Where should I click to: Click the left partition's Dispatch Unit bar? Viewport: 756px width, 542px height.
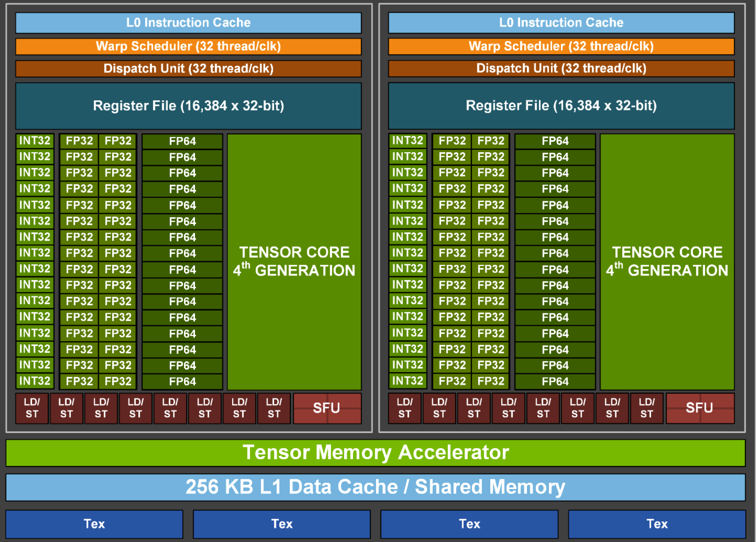point(189,69)
